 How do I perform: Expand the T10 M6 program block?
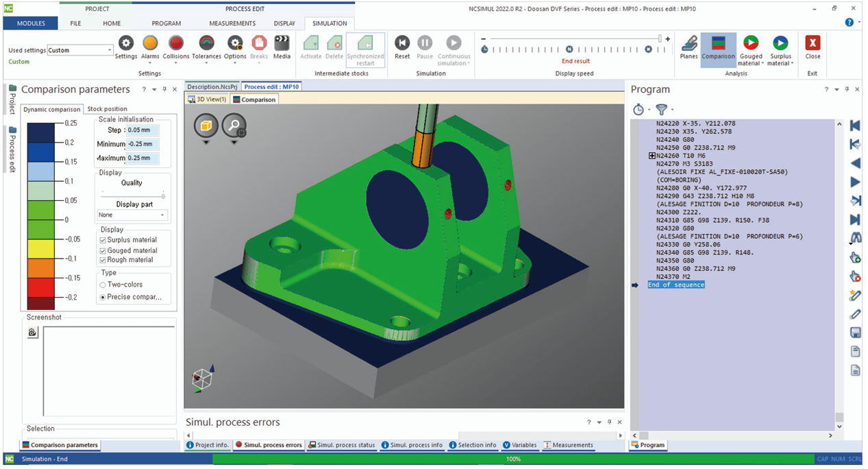pyautogui.click(x=652, y=156)
